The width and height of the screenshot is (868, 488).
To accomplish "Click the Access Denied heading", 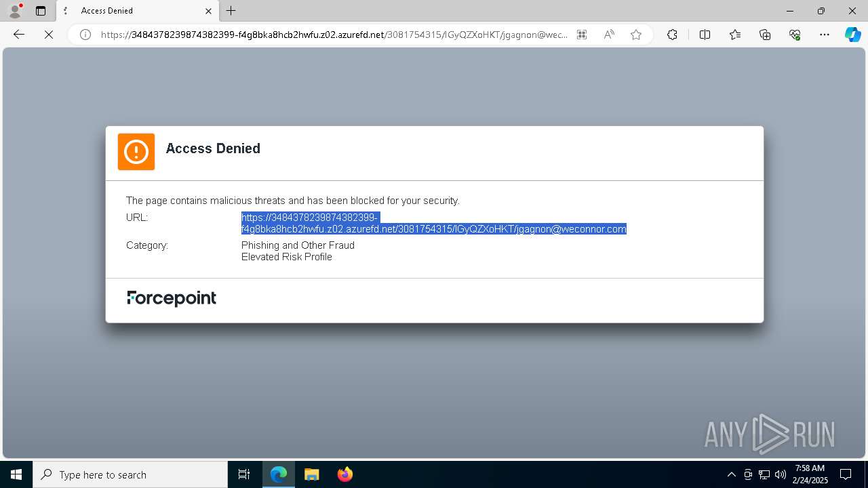I will pos(213,148).
